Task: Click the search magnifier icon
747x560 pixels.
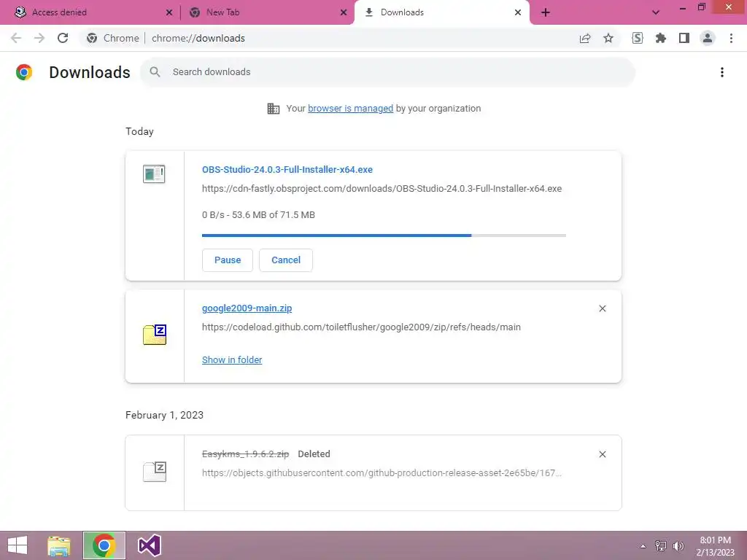Action: pos(155,72)
